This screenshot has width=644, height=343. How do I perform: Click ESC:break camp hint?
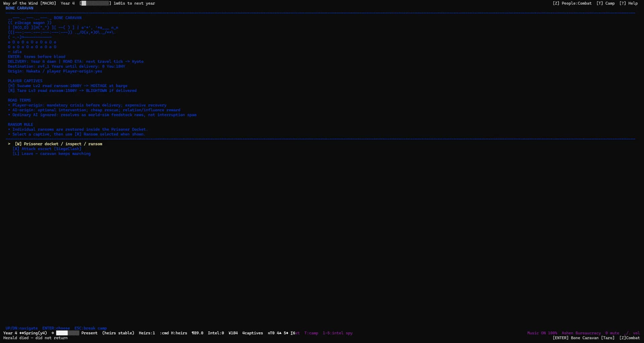click(91, 328)
